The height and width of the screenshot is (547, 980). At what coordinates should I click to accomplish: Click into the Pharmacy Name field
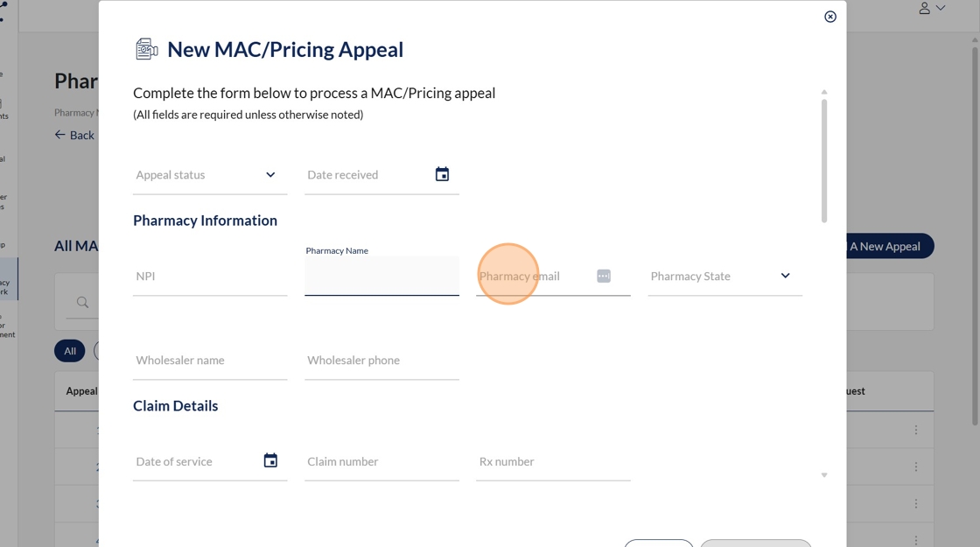pyautogui.click(x=381, y=277)
